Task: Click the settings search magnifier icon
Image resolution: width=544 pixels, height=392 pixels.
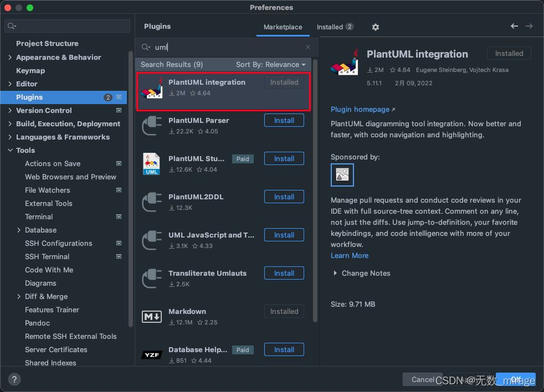Action: pyautogui.click(x=12, y=26)
